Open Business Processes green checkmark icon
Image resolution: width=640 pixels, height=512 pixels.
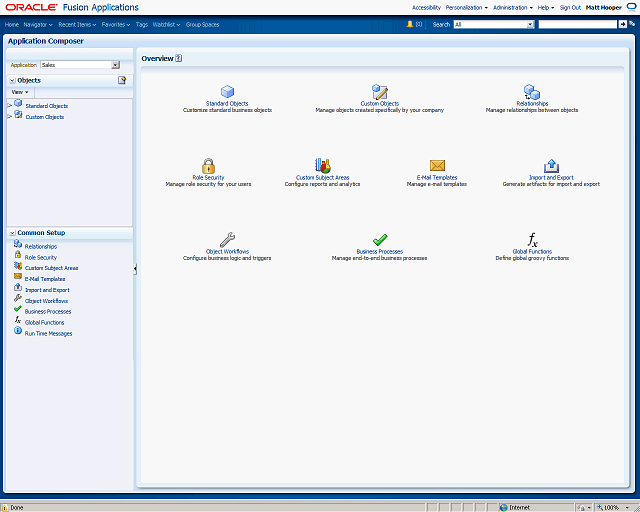380,240
